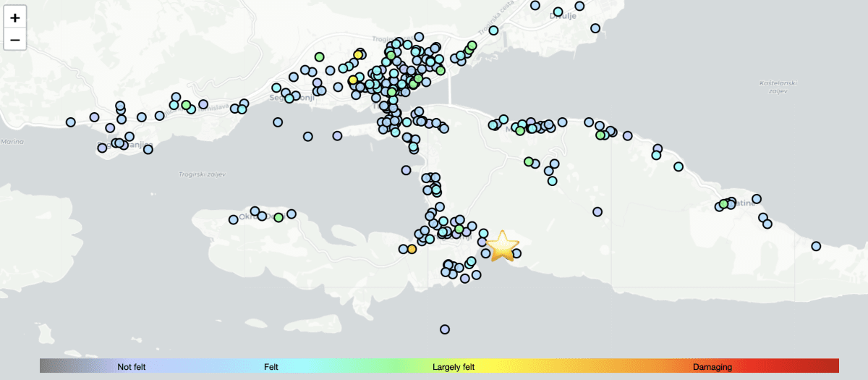Click the 'Largely felt' legend label

(x=454, y=367)
